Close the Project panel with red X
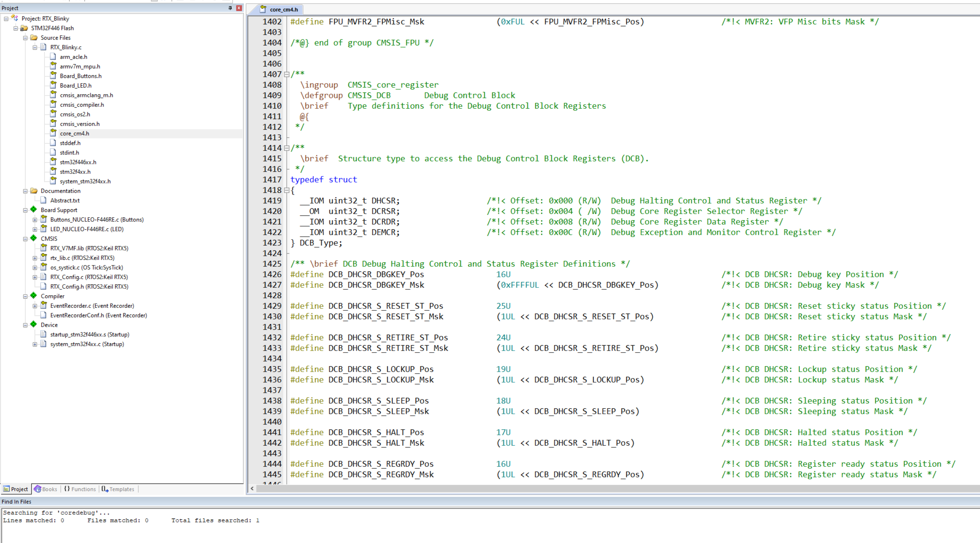Screen dimensions: 980x543 (239, 8)
